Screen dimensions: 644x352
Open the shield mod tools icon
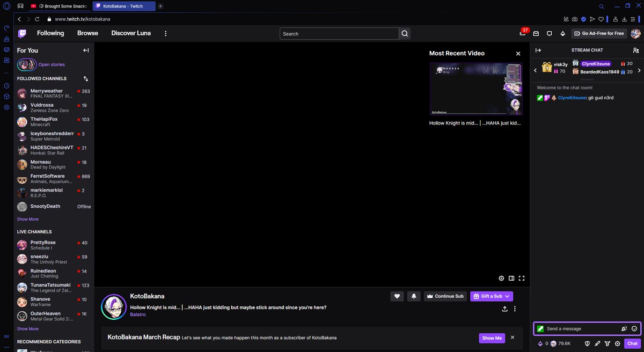click(587, 343)
